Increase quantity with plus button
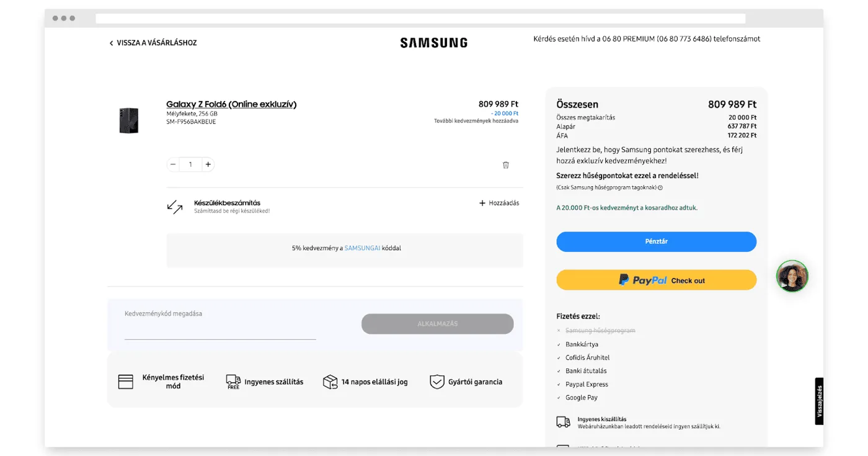Screen dimensions: 868x456 (x=208, y=164)
